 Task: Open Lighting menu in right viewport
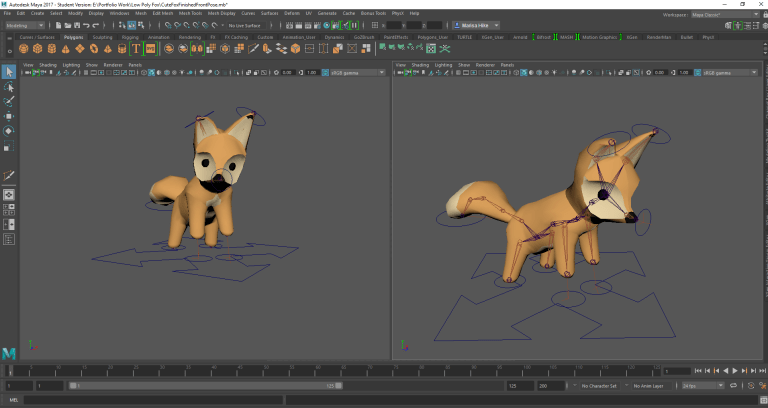(443, 65)
